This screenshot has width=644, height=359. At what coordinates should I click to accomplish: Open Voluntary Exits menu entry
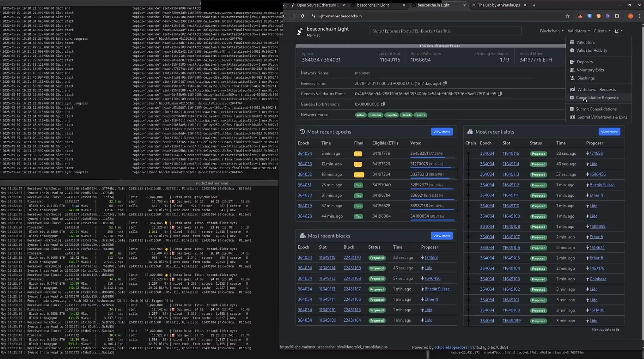(590, 70)
